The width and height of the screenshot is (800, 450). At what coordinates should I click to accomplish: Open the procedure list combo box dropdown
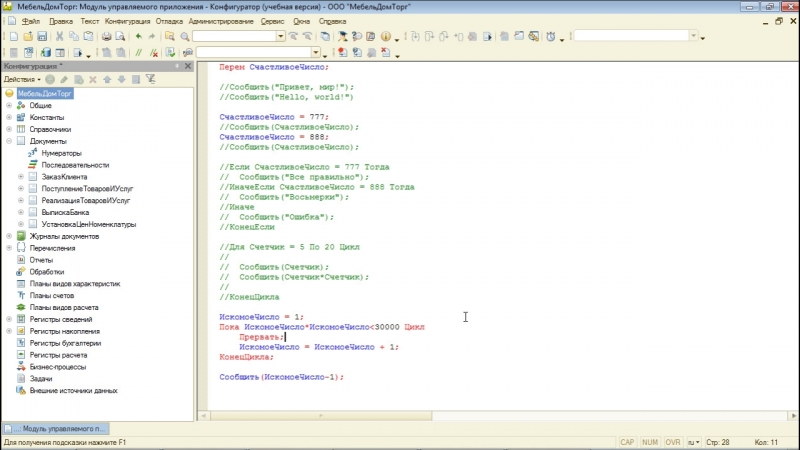pyautogui.click(x=315, y=53)
